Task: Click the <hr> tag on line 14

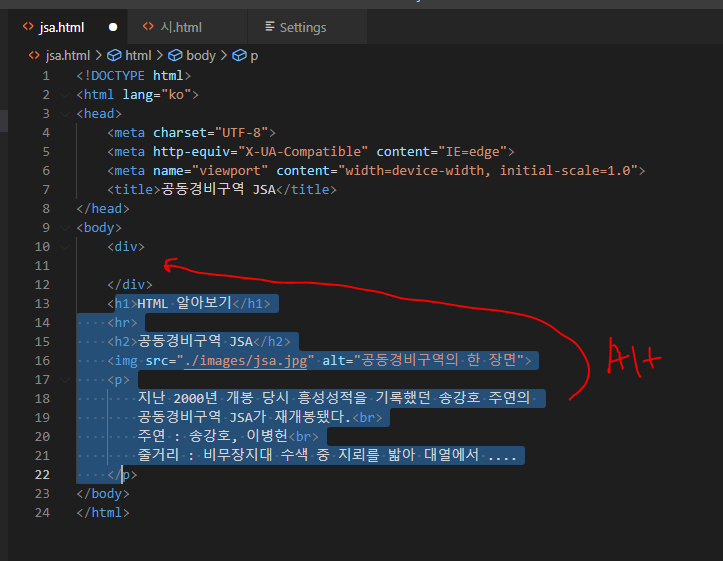Action: pyautogui.click(x=122, y=323)
